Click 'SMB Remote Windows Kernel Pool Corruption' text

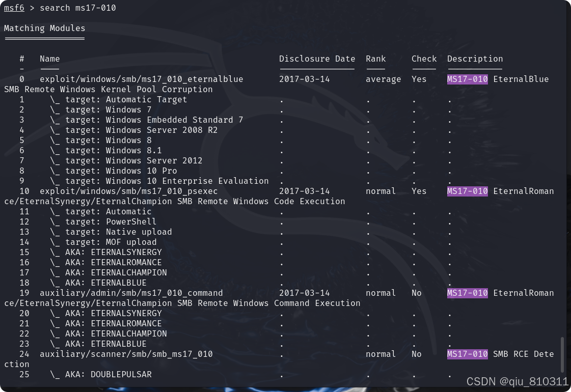point(108,89)
